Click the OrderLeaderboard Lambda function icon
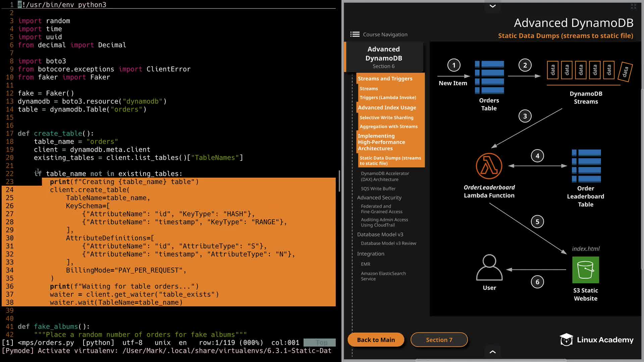Image resolution: width=644 pixels, height=362 pixels. click(489, 166)
